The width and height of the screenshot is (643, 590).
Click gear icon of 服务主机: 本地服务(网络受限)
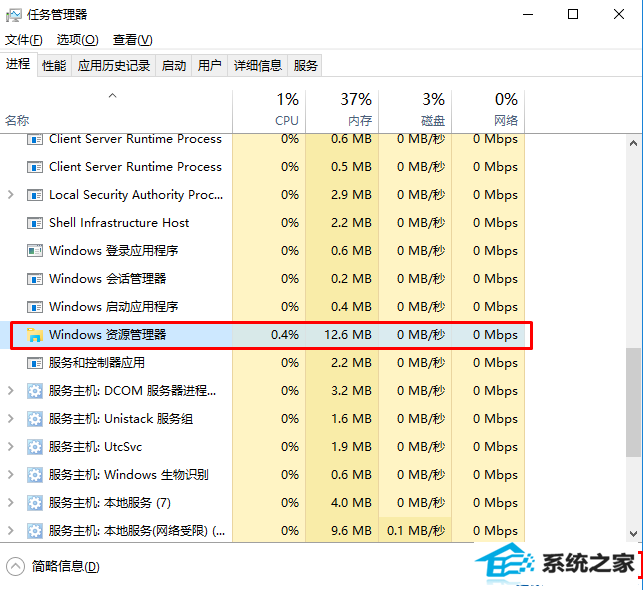pos(35,531)
